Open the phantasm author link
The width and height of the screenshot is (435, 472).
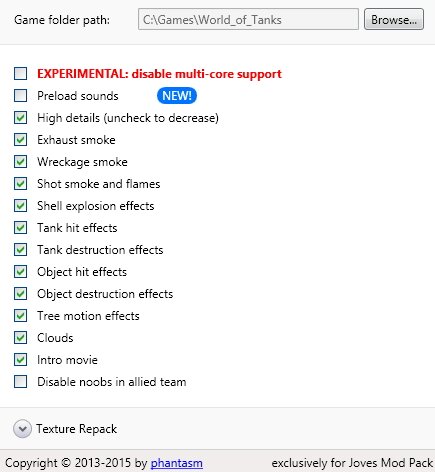177,463
